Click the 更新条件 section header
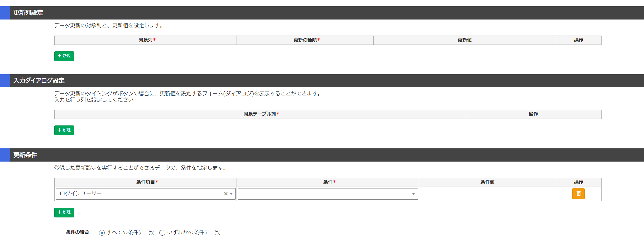644x238 pixels. click(25, 155)
